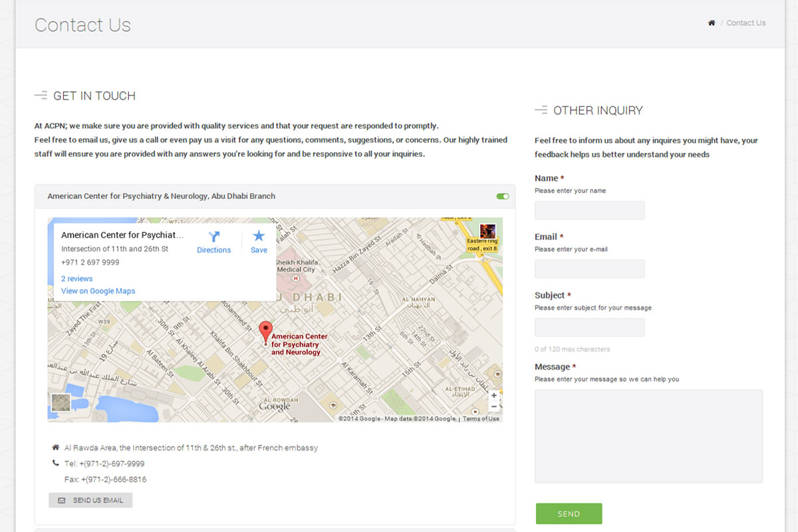This screenshot has width=798, height=532.
Task: Zoom in the map with plus button
Action: point(494,395)
